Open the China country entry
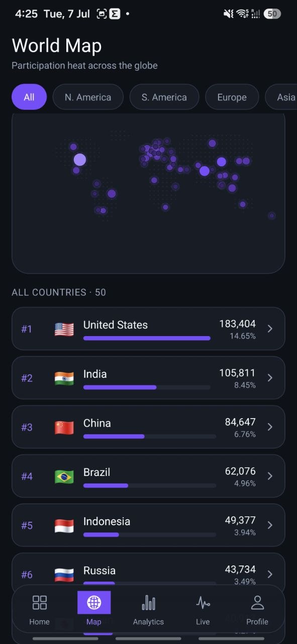Image resolution: width=297 pixels, height=644 pixels. coord(148,427)
